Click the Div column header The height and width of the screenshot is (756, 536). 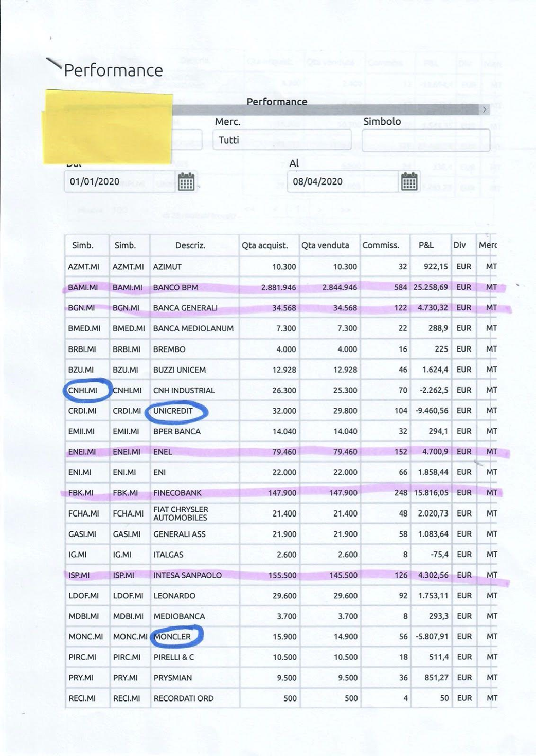459,245
